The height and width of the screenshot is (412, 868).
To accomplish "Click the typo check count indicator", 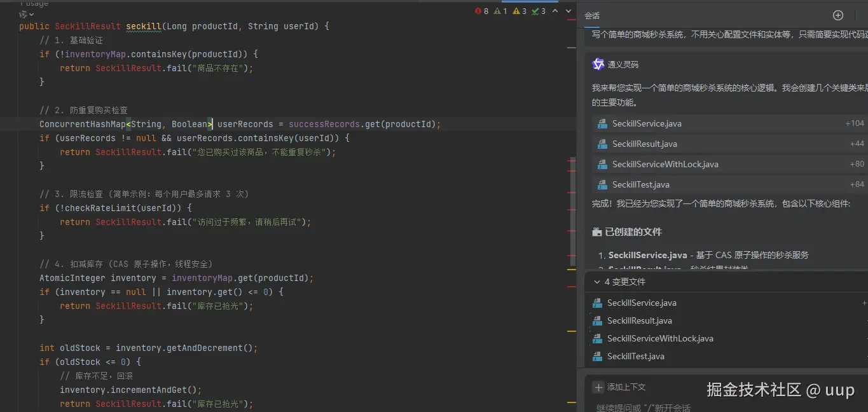I will pyautogui.click(x=539, y=11).
